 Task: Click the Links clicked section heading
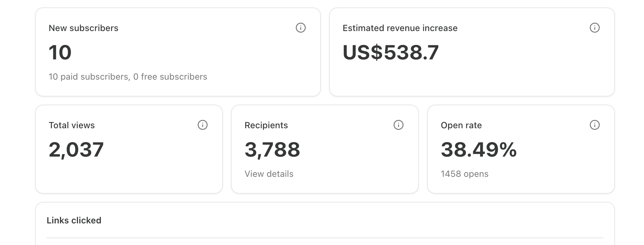click(74, 220)
